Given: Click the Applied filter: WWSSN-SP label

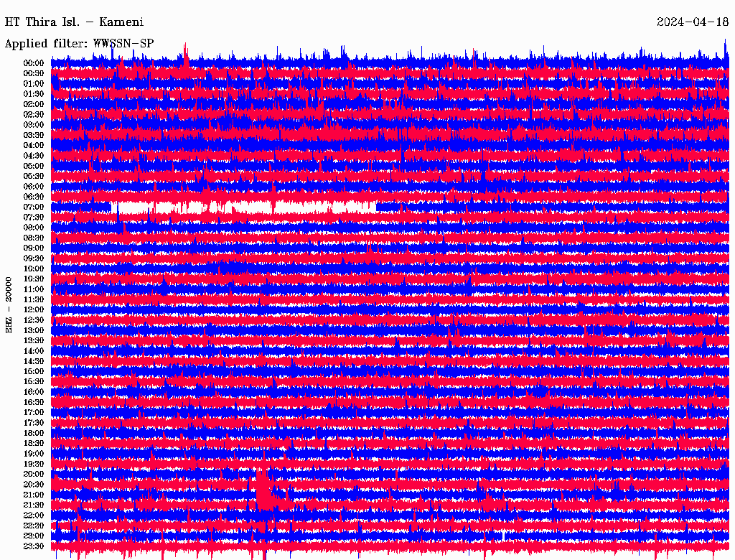Looking at the screenshot, I should point(79,43).
